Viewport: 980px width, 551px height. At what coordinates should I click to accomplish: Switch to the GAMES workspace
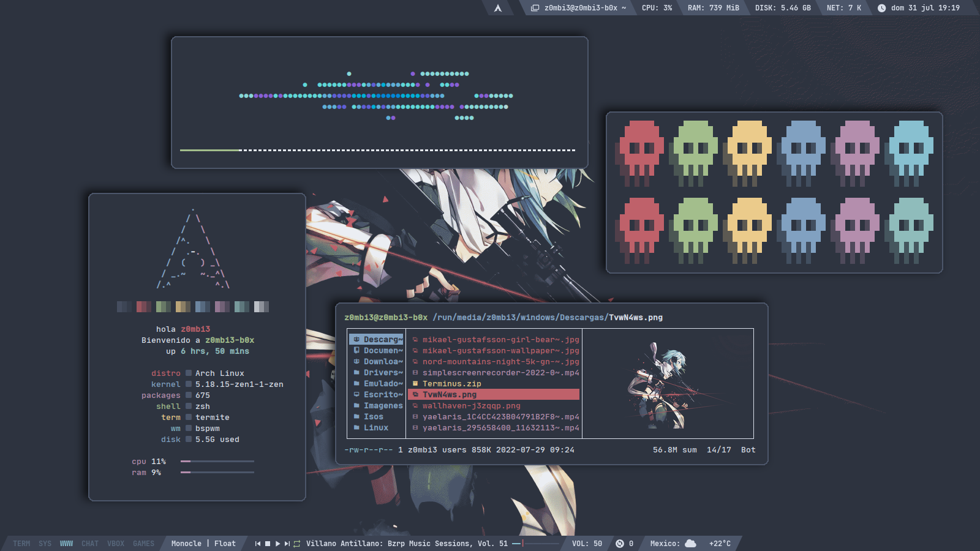pos(144,544)
